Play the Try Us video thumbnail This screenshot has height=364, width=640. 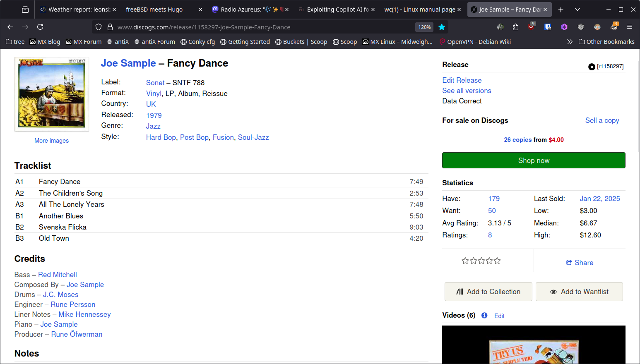[x=534, y=345]
